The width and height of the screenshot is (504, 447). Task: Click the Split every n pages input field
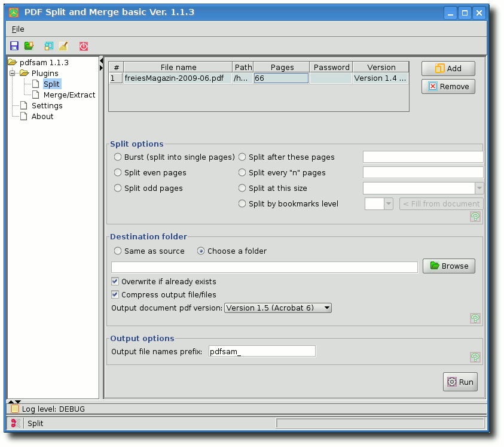click(x=423, y=172)
